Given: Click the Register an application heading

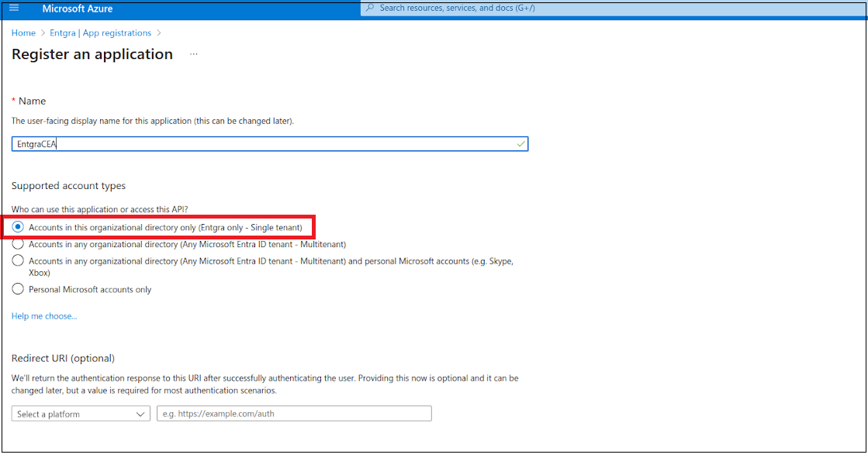Looking at the screenshot, I should coord(92,54).
